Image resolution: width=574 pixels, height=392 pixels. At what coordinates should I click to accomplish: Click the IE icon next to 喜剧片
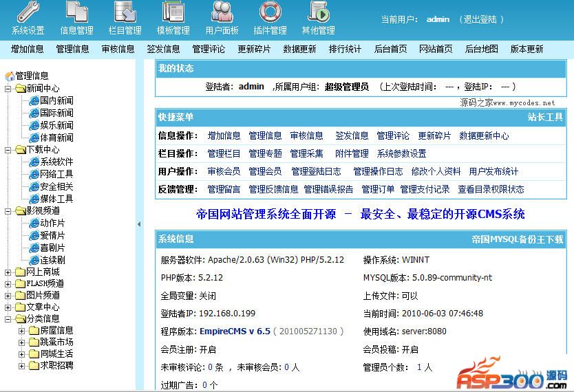pyautogui.click(x=34, y=248)
